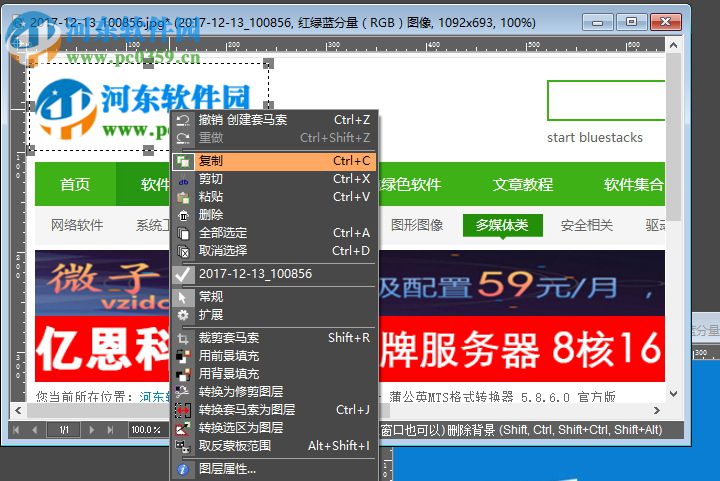Screen dimensions: 720x481
Task: Go to last page navigation button
Action: point(110,430)
